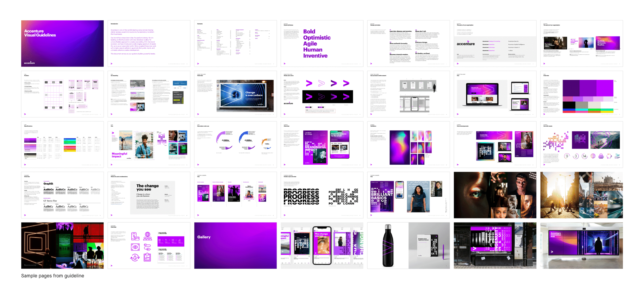Open the organization page with three photo banners
The image size is (644, 289).
[x=581, y=43]
